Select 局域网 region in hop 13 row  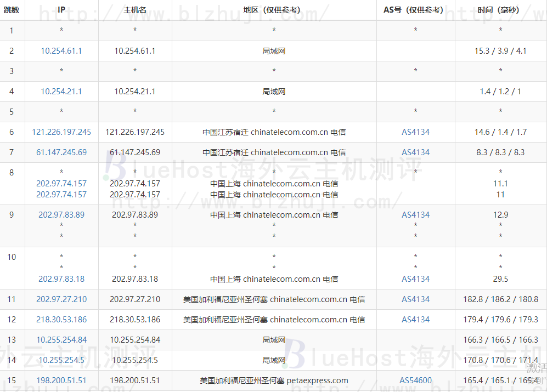[274, 339]
